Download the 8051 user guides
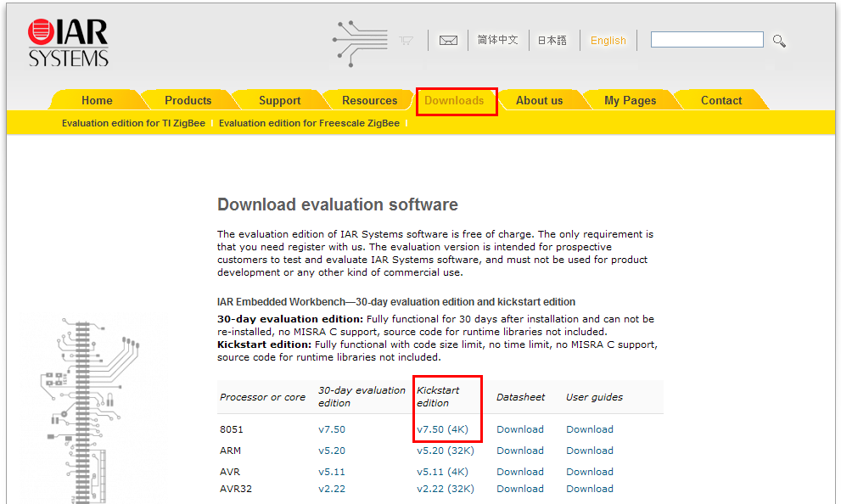Viewport: 841px width, 504px height. coord(590,429)
